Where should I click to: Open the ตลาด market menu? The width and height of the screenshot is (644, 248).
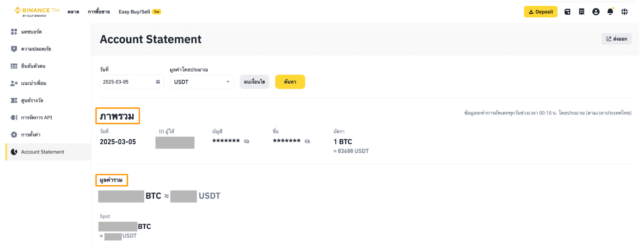tap(73, 12)
